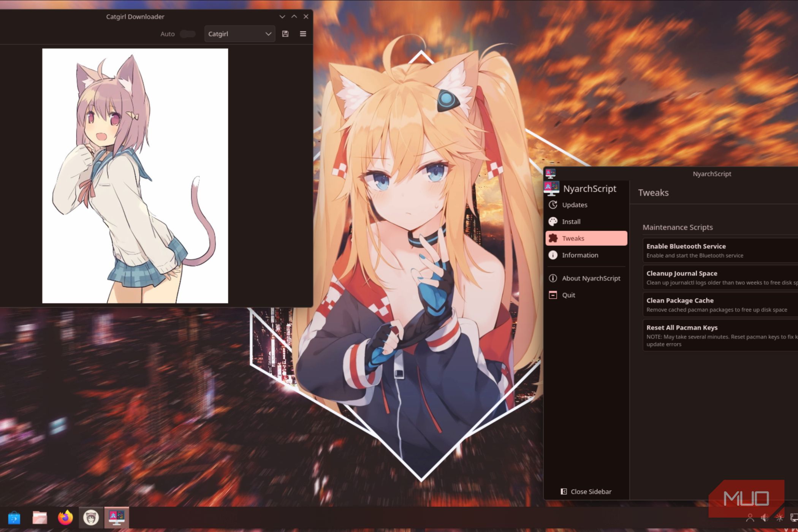Viewport: 798px width, 532px height.
Task: Click the NyarchScript window title bar text
Action: (x=712, y=174)
